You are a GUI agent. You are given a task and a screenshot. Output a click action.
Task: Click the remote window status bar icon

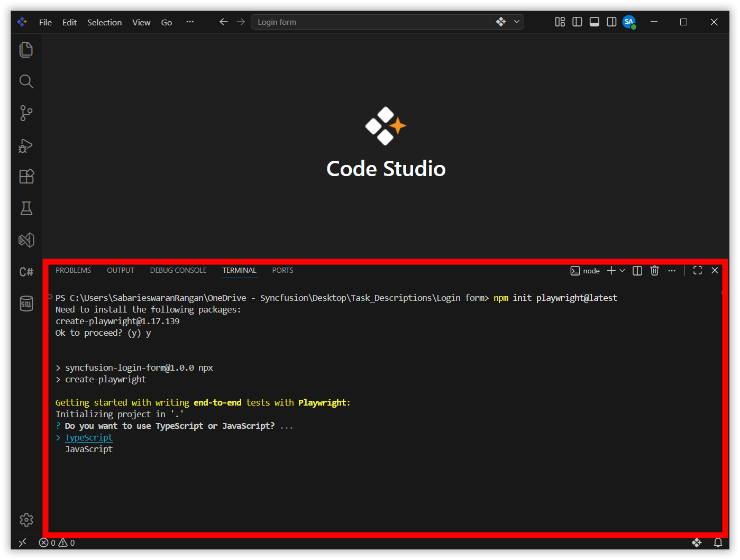tap(22, 543)
